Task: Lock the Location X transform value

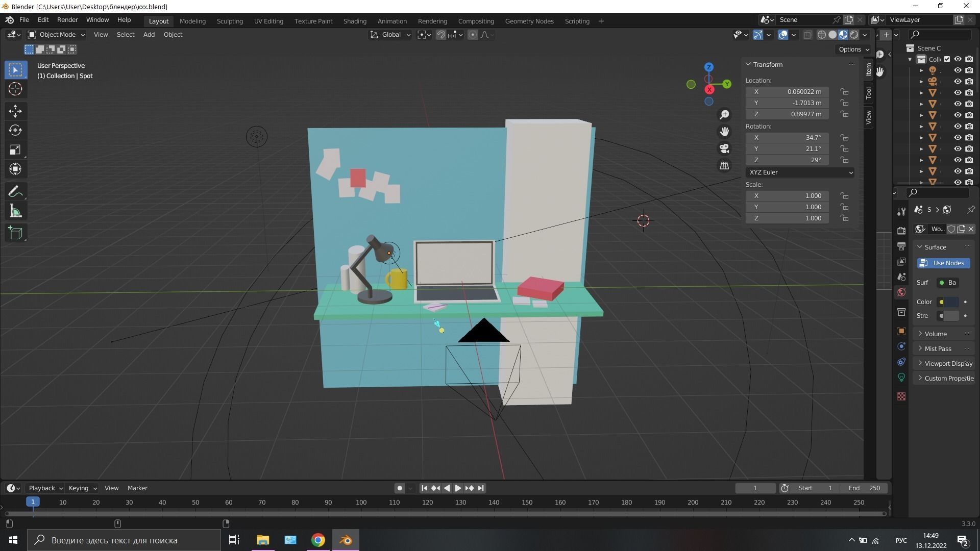Action: coord(845,92)
